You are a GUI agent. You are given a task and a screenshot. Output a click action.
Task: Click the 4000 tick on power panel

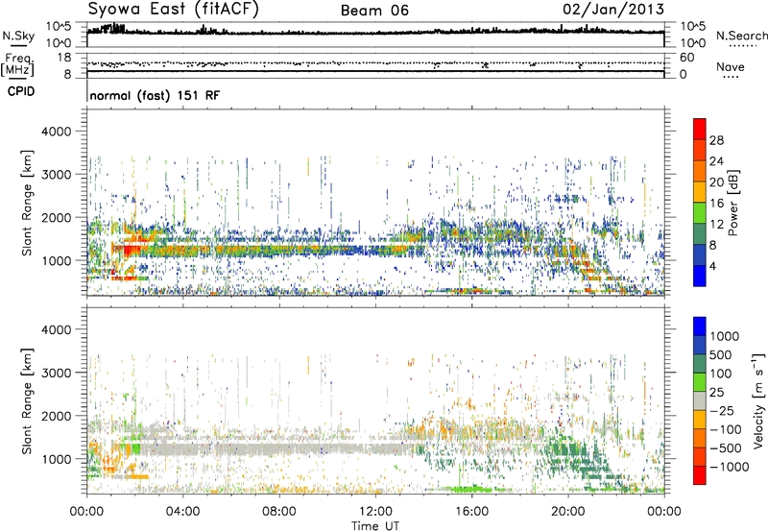coord(56,132)
